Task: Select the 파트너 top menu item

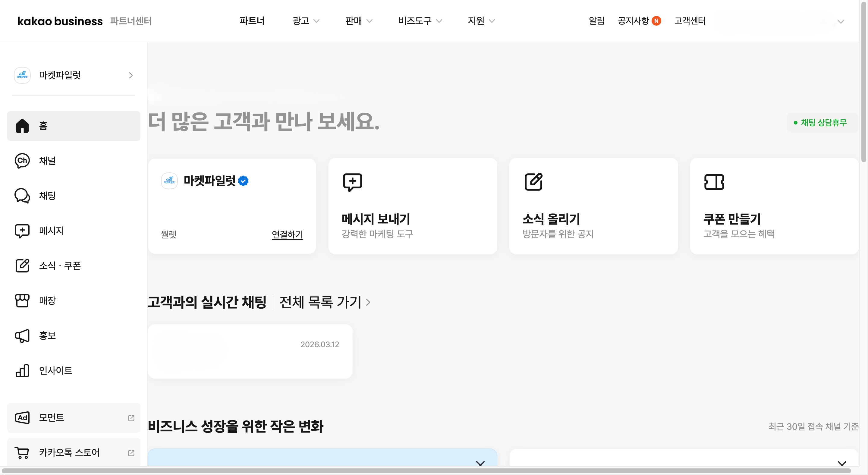Action: point(252,21)
